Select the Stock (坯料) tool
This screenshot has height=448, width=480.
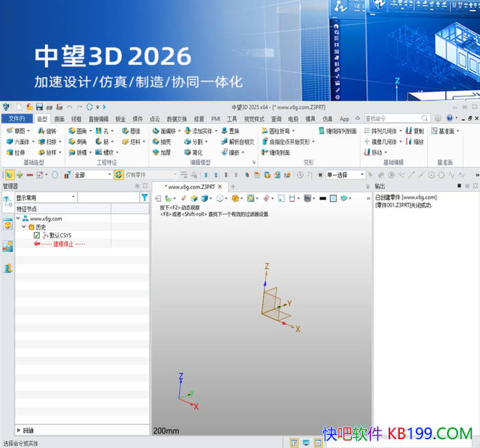131,142
